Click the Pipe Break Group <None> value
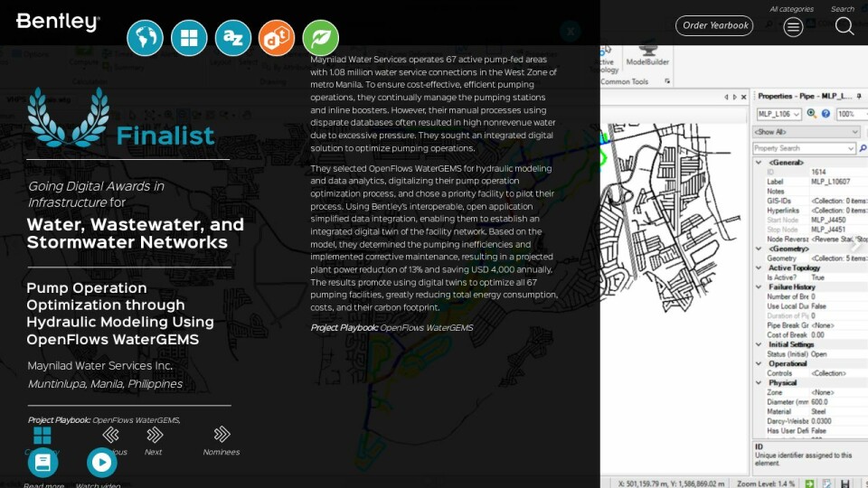The image size is (868, 488). (x=823, y=325)
